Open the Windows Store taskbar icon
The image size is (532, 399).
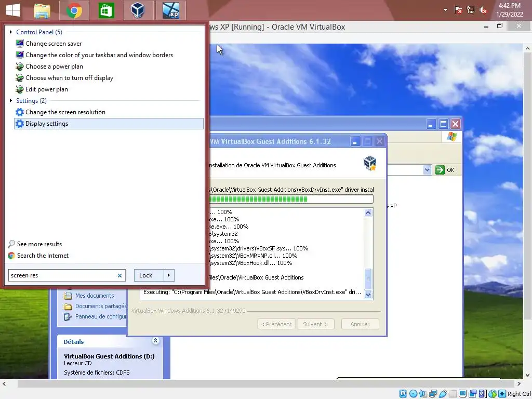click(106, 10)
